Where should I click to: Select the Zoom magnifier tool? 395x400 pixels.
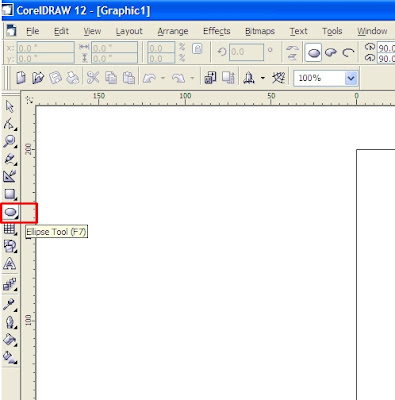(x=10, y=141)
